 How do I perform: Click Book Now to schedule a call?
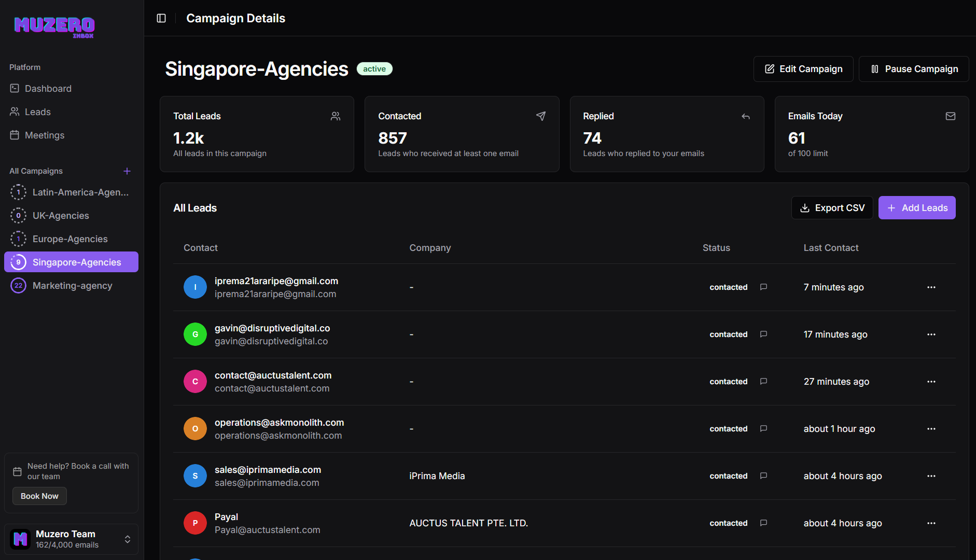39,496
